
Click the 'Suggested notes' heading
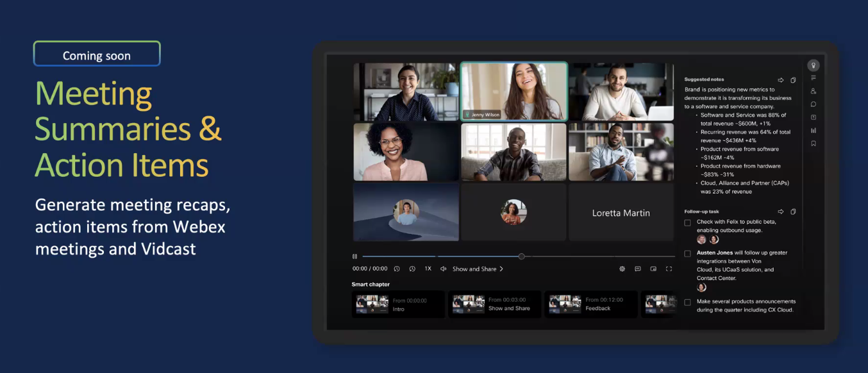tap(704, 79)
